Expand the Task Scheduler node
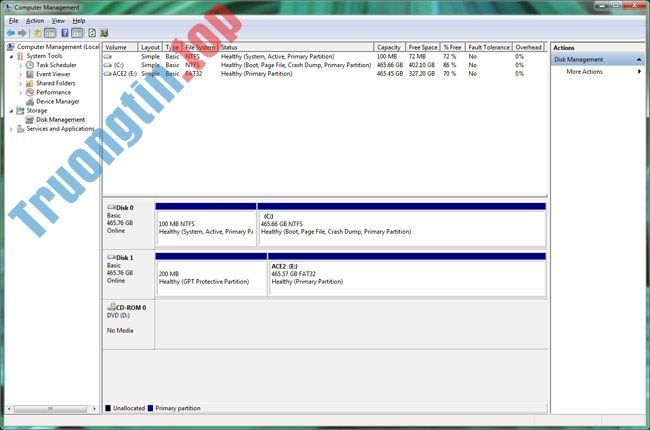The image size is (650, 430). click(x=21, y=66)
